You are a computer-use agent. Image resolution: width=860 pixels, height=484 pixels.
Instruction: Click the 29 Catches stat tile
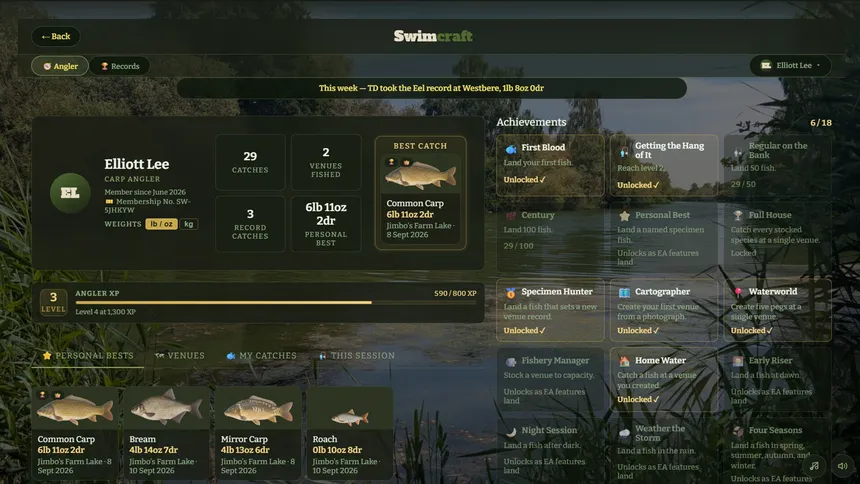pos(250,162)
